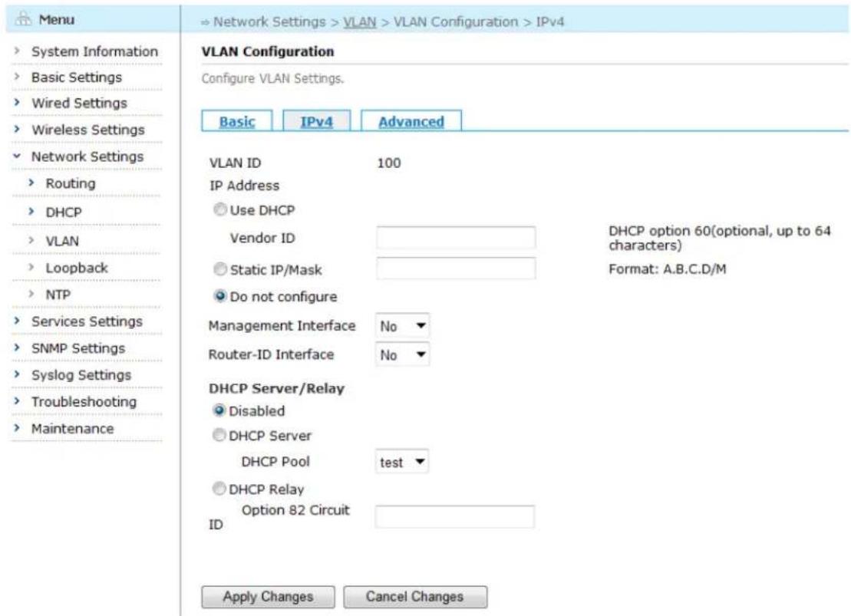The height and width of the screenshot is (616, 851).
Task: Open the Router-ID Interface dropdown
Action: (402, 354)
